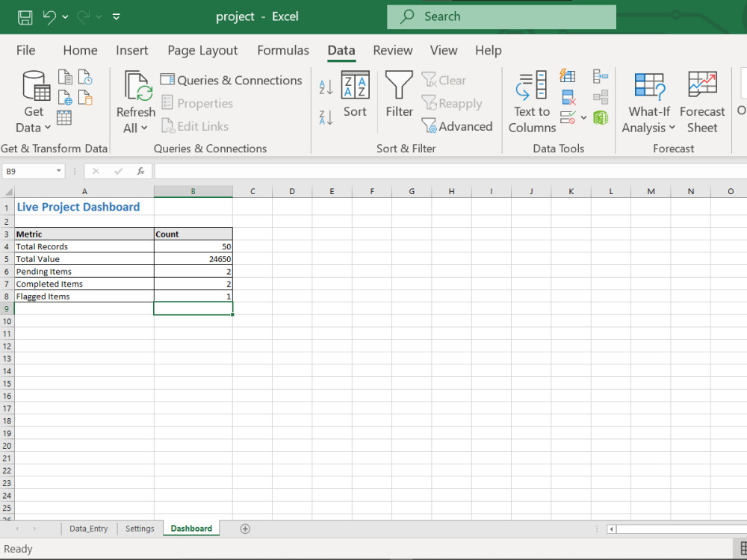Click the From Text/CSV icon
Viewport: 747px width, 560px height.
point(65,77)
